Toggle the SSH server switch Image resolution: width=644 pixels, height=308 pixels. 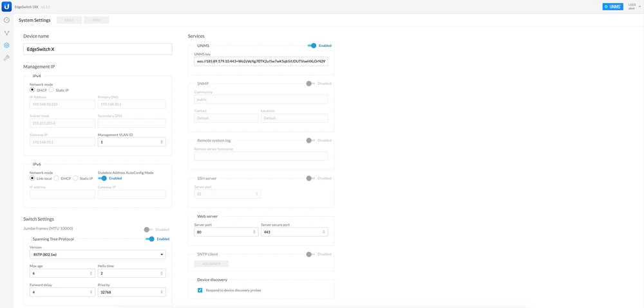tap(311, 178)
